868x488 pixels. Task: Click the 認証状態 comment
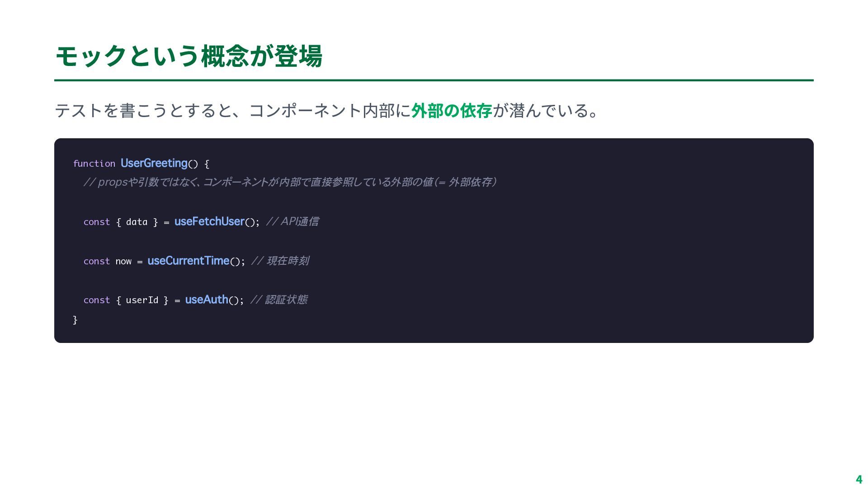coord(279,300)
